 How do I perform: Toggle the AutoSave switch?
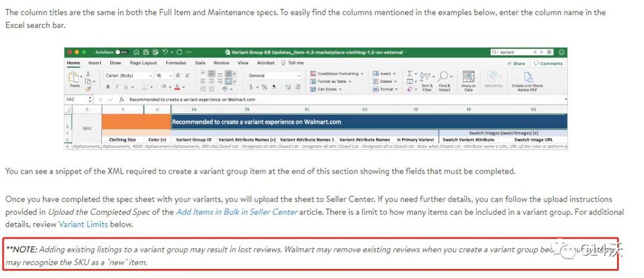point(121,52)
